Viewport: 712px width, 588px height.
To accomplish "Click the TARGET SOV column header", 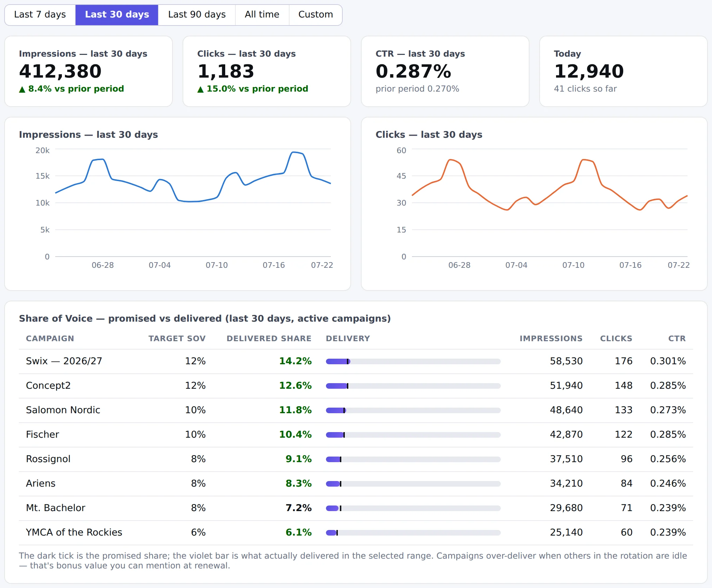I will point(177,338).
